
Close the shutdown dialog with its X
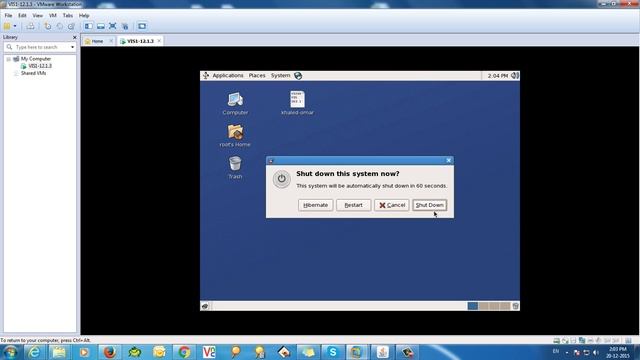click(449, 160)
